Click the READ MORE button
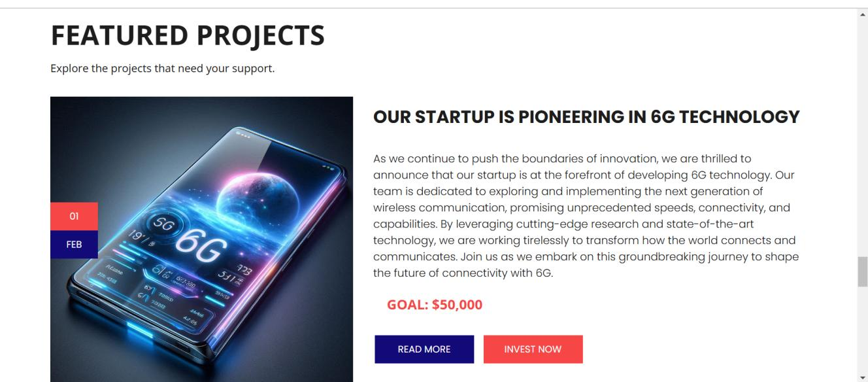The width and height of the screenshot is (868, 382). click(x=424, y=349)
